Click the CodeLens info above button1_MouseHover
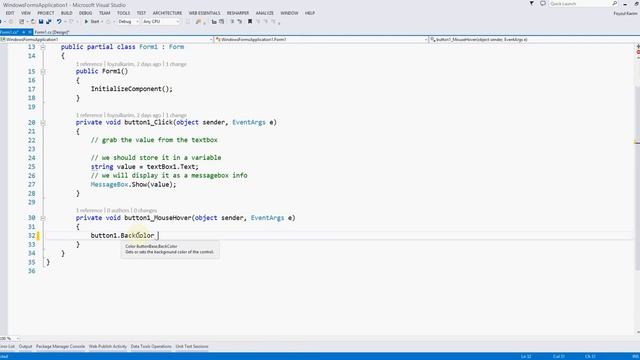 (x=116, y=211)
